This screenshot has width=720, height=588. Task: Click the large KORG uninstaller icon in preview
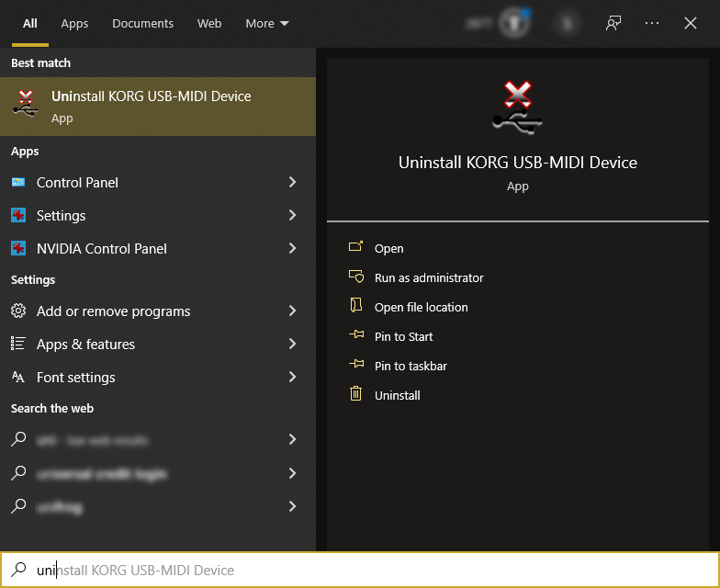[x=518, y=108]
